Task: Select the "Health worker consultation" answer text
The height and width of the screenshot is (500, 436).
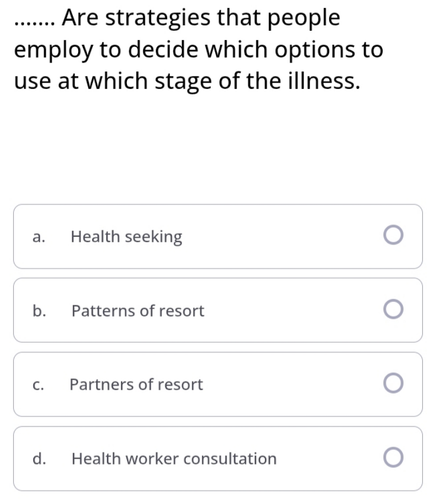Action: click(x=174, y=459)
